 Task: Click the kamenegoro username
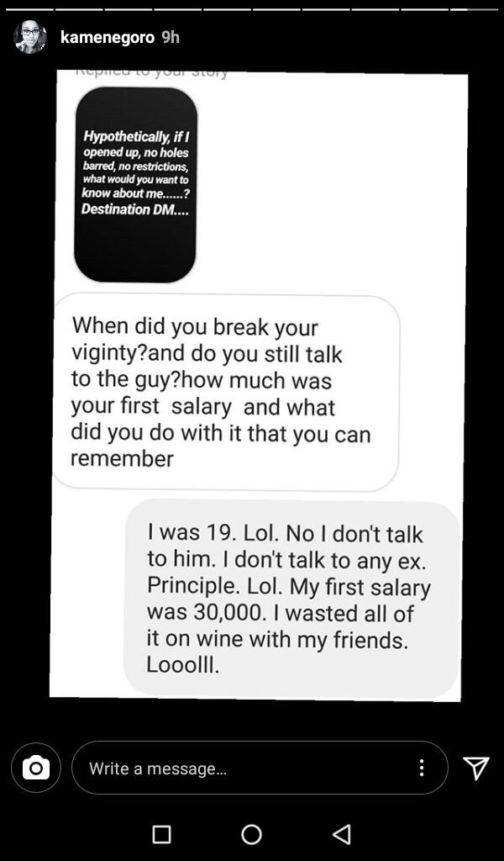pos(108,37)
